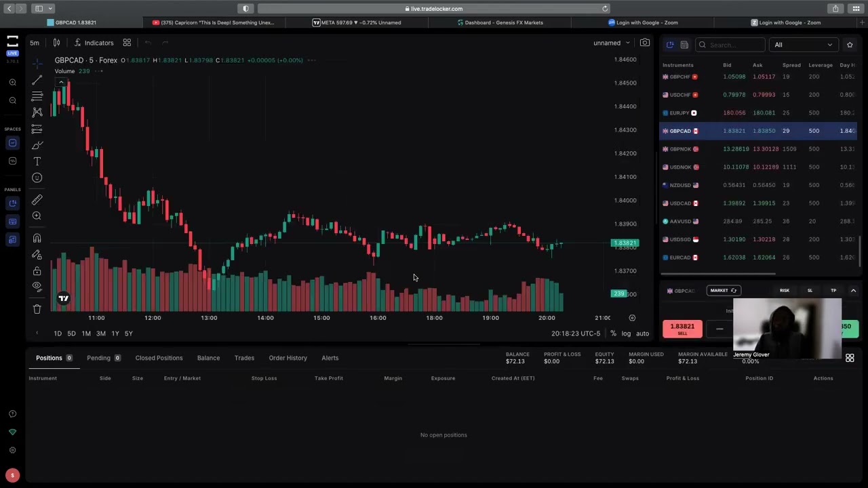Screen dimensions: 868x488
Task: Activate the chart zoom-in magnifier tool
Action: (37, 216)
